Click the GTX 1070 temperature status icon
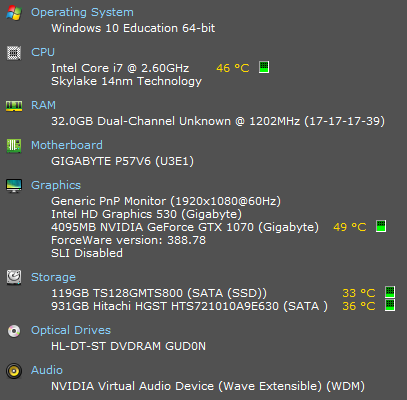 pyautogui.click(x=381, y=226)
